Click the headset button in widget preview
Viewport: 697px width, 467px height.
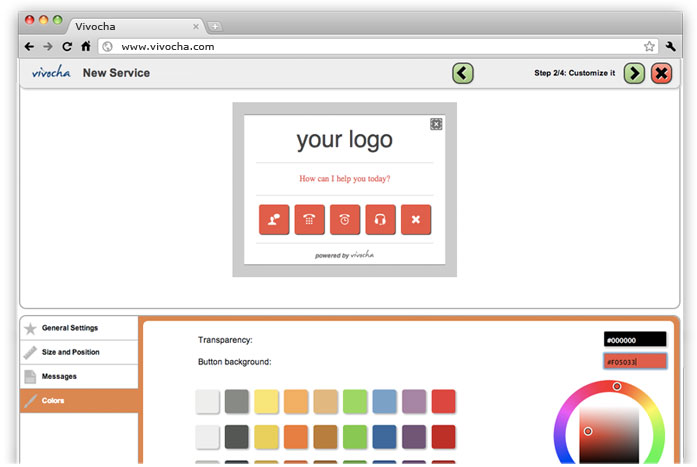[381, 220]
